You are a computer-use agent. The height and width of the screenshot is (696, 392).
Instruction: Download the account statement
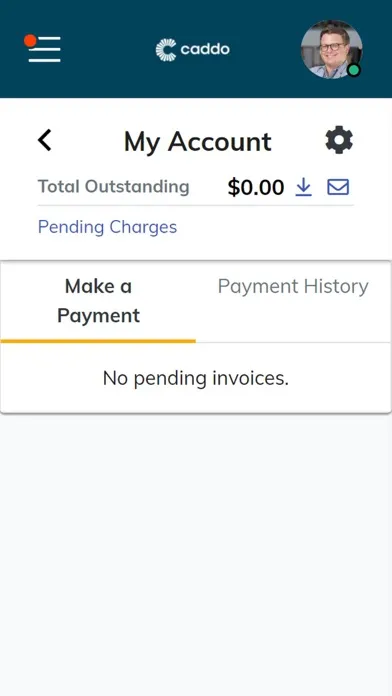304,187
